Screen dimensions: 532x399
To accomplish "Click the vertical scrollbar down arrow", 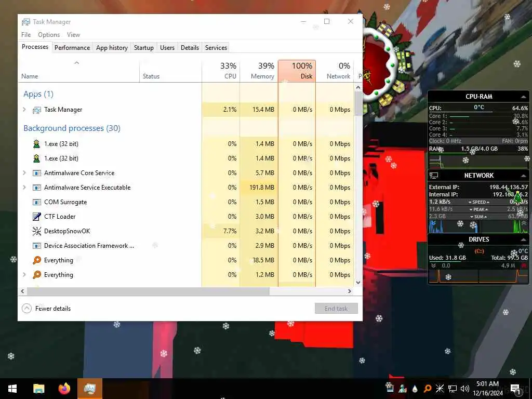I will (x=358, y=282).
